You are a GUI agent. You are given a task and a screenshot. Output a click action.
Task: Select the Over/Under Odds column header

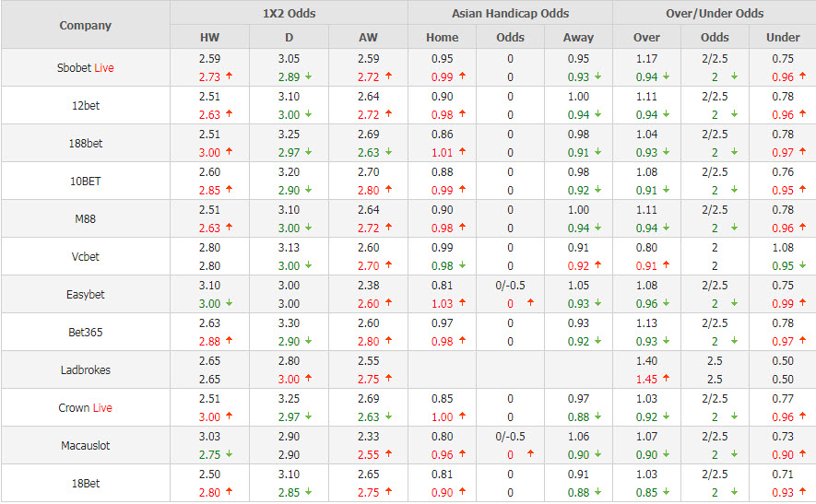[x=715, y=14]
